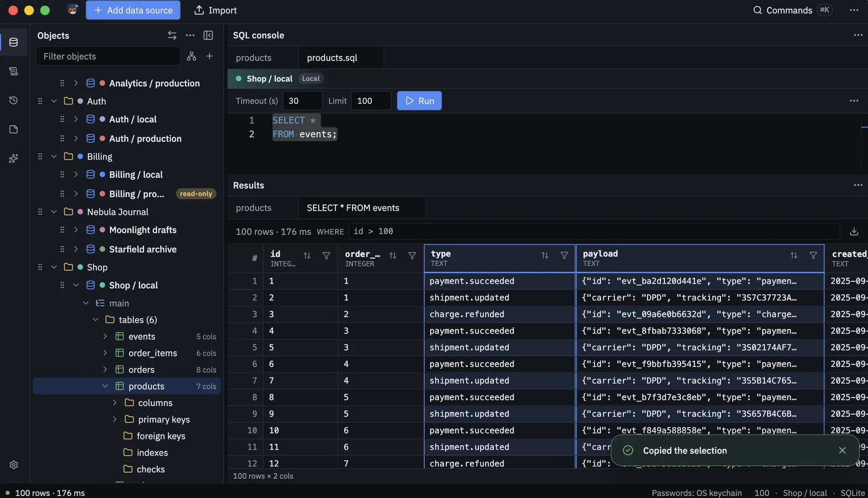Click the schema diagram icon beside filter
Screen dimensions: 868x498
[x=191, y=56]
